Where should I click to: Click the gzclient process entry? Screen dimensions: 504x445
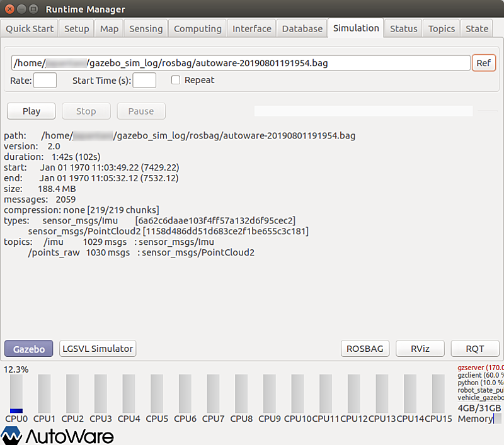coord(481,375)
